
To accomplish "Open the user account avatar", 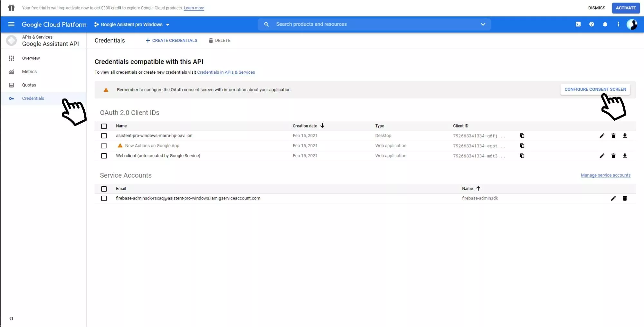I will pyautogui.click(x=632, y=24).
